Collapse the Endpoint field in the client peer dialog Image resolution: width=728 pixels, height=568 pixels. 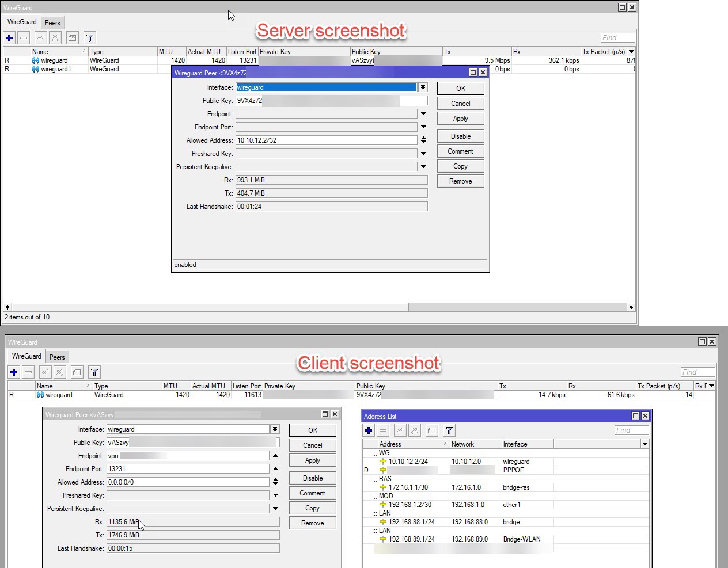point(275,456)
